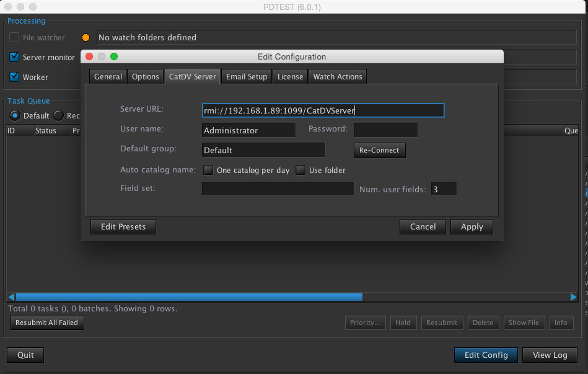Open the License tab

(290, 76)
